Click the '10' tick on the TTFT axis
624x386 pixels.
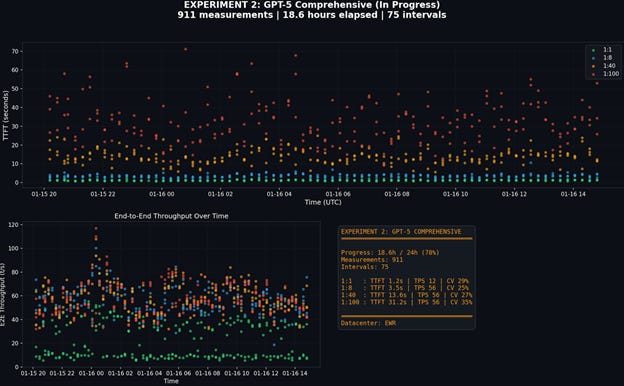point(15,164)
